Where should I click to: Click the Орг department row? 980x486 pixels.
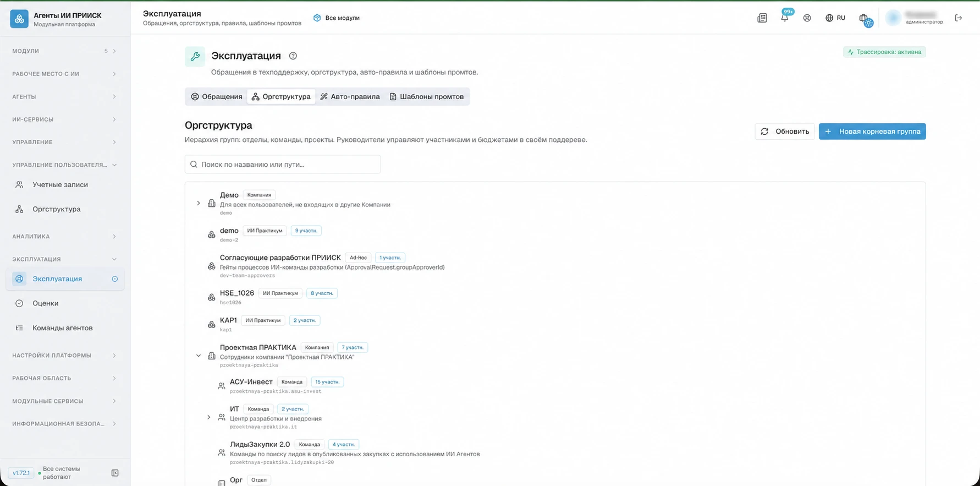(555, 480)
